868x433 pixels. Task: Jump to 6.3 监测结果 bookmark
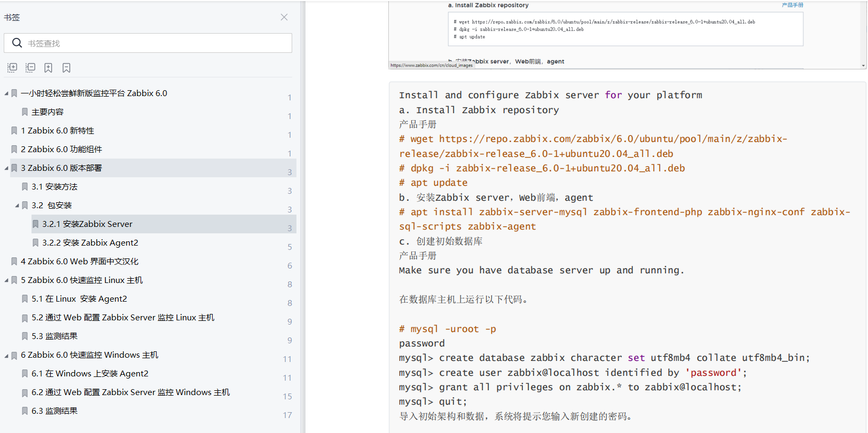click(54, 411)
